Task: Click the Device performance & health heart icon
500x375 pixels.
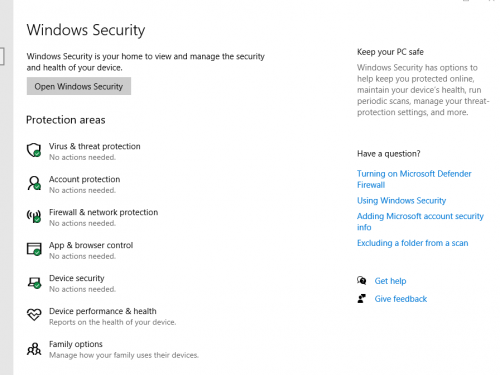Action: (x=34, y=315)
